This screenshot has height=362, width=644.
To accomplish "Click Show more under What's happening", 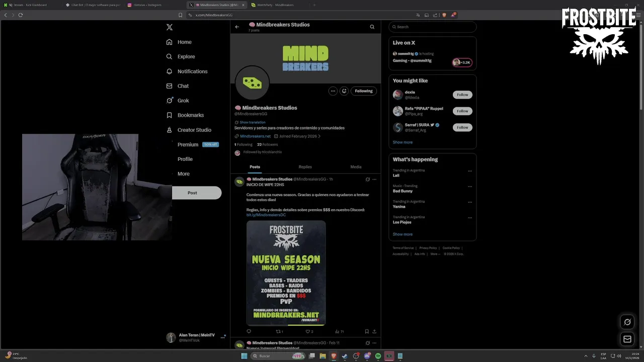I will coord(403,234).
